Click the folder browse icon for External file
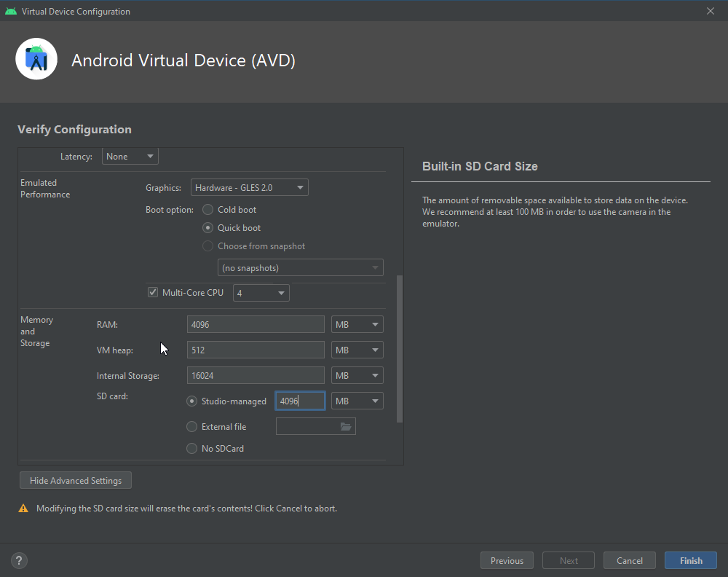 [x=346, y=427]
